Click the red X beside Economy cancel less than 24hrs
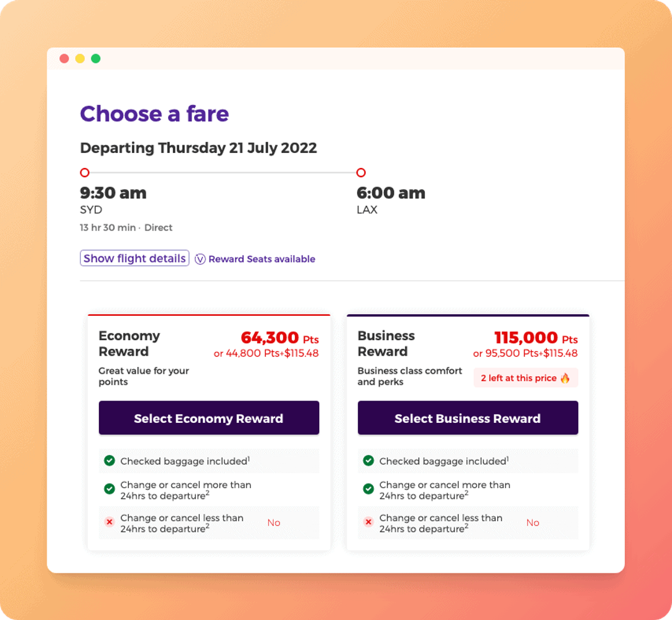Viewport: 672px width, 620px height. click(110, 522)
